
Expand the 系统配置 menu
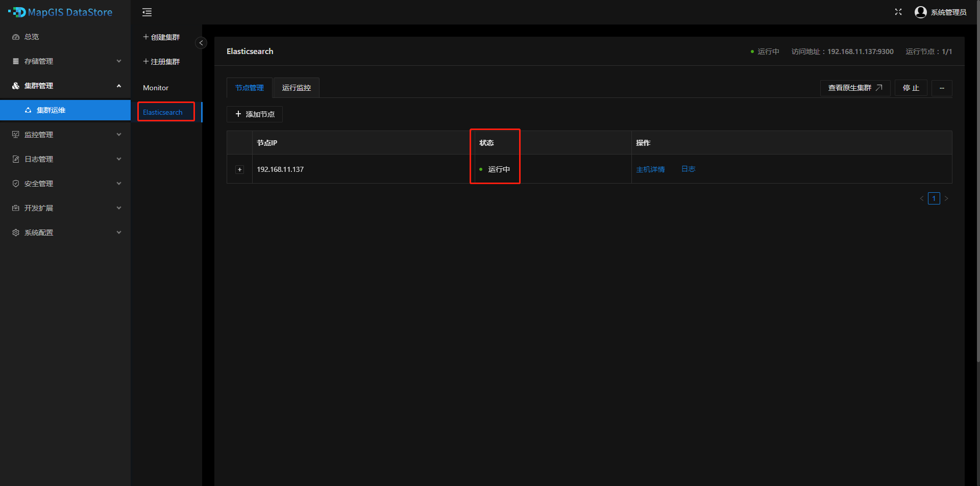[65, 233]
